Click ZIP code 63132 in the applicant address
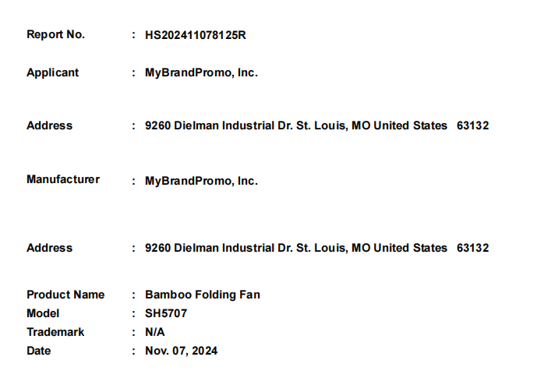The height and width of the screenshot is (392, 537). point(472,125)
